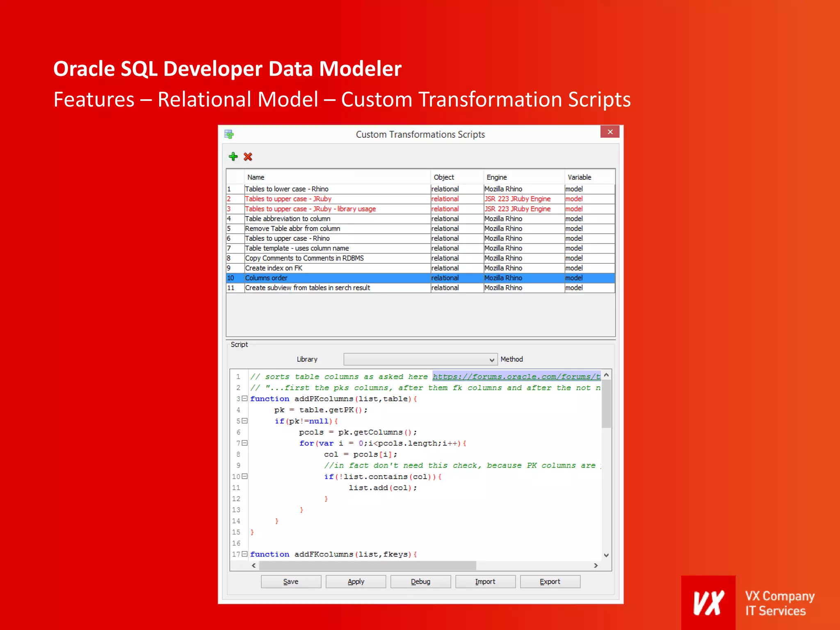
Task: Open the Library dropdown
Action: coord(420,359)
